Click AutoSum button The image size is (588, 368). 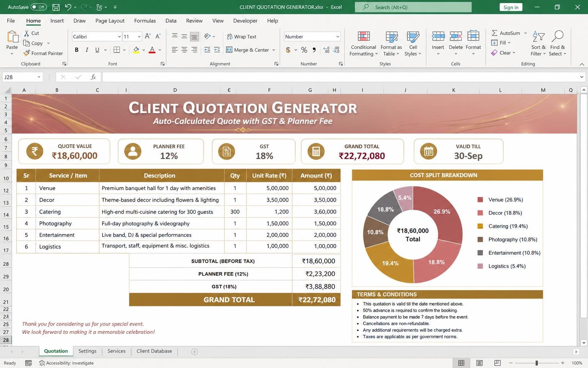(506, 33)
